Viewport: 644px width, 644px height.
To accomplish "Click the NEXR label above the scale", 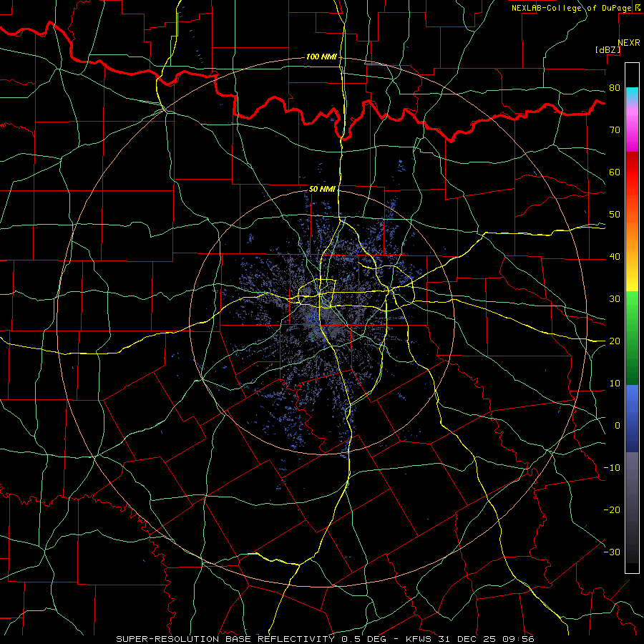I will coord(629,43).
